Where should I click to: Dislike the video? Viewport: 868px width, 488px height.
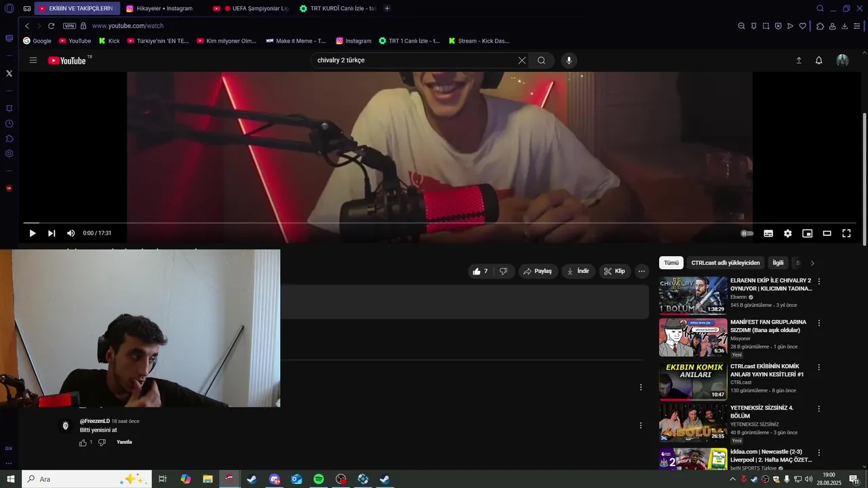point(503,271)
